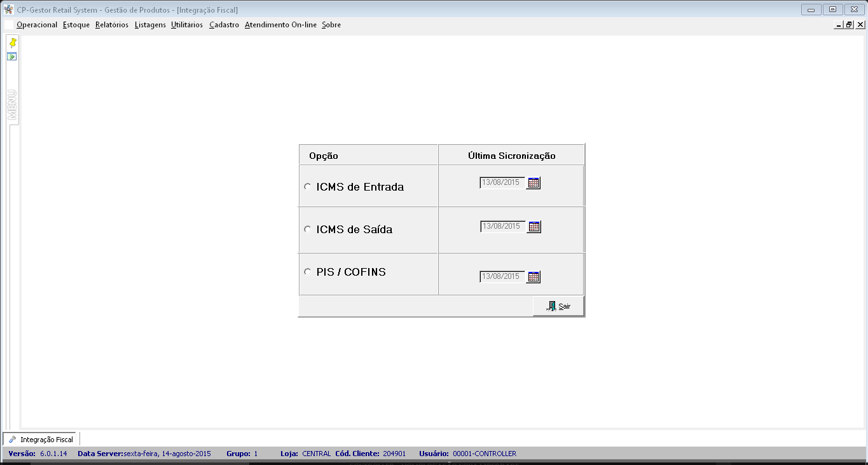The height and width of the screenshot is (465, 868).
Task: Click the MDI document icon left of Operacional
Action: point(9,25)
